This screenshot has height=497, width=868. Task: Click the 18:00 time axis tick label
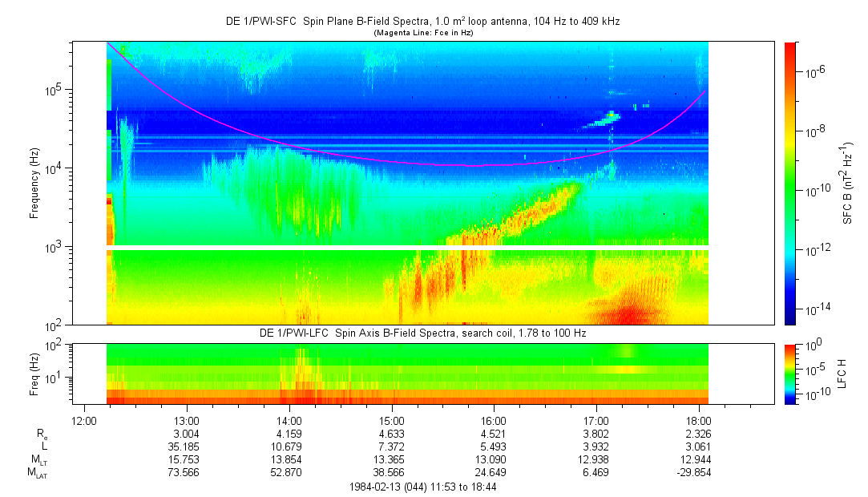pyautogui.click(x=698, y=420)
